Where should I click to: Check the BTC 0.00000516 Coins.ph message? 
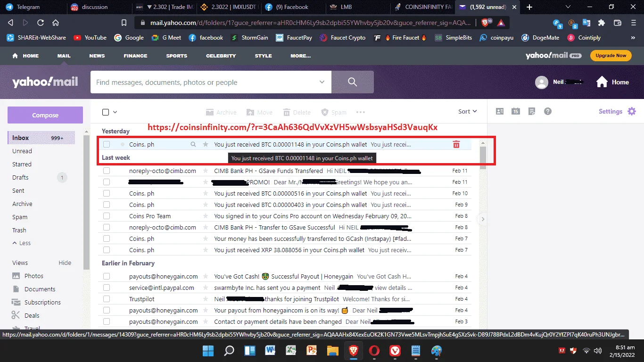pyautogui.click(x=107, y=193)
